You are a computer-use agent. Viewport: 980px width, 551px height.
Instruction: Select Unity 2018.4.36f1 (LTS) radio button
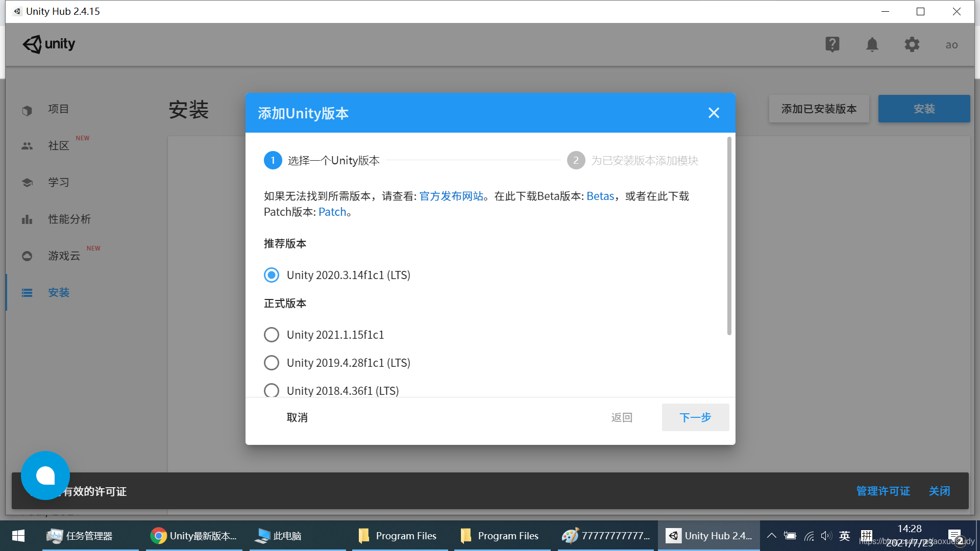[x=272, y=390]
